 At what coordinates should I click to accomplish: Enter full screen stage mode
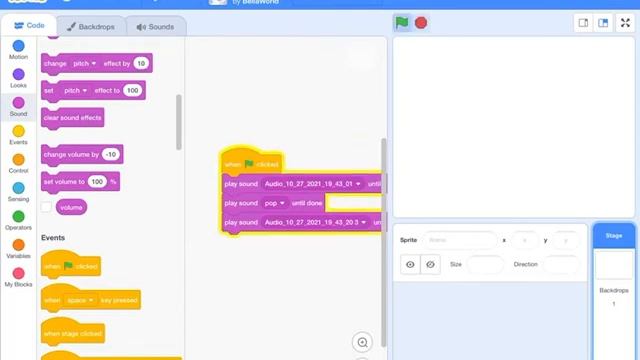pyautogui.click(x=625, y=23)
